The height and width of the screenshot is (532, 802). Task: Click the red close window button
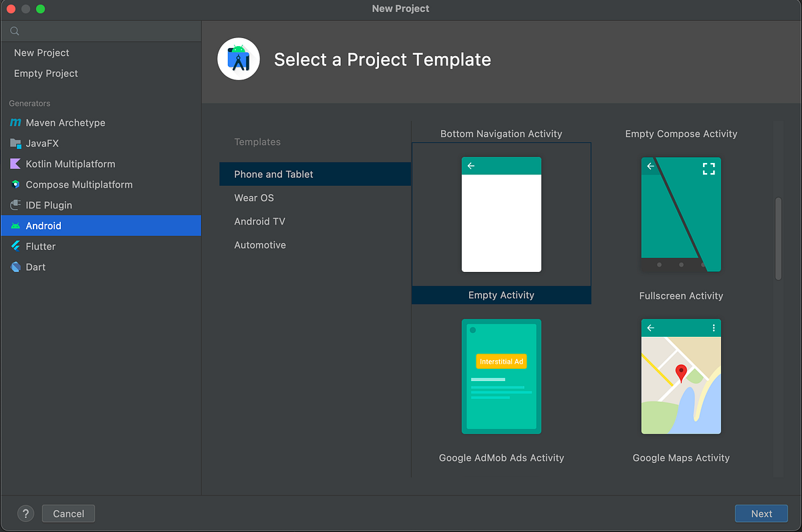[x=12, y=9]
